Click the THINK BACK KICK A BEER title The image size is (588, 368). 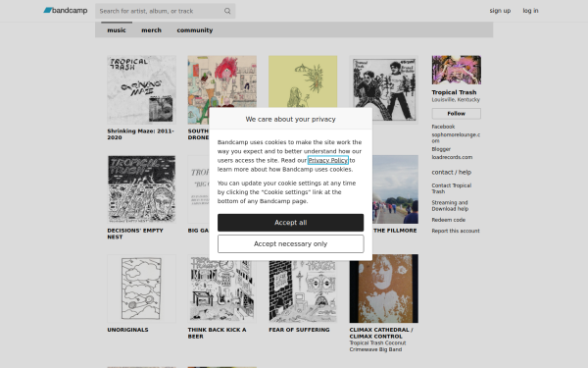click(217, 333)
